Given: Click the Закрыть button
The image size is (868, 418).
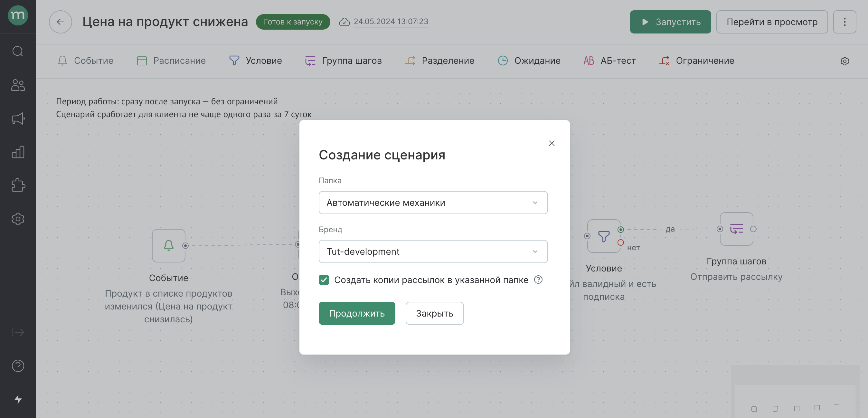Looking at the screenshot, I should pyautogui.click(x=434, y=313).
